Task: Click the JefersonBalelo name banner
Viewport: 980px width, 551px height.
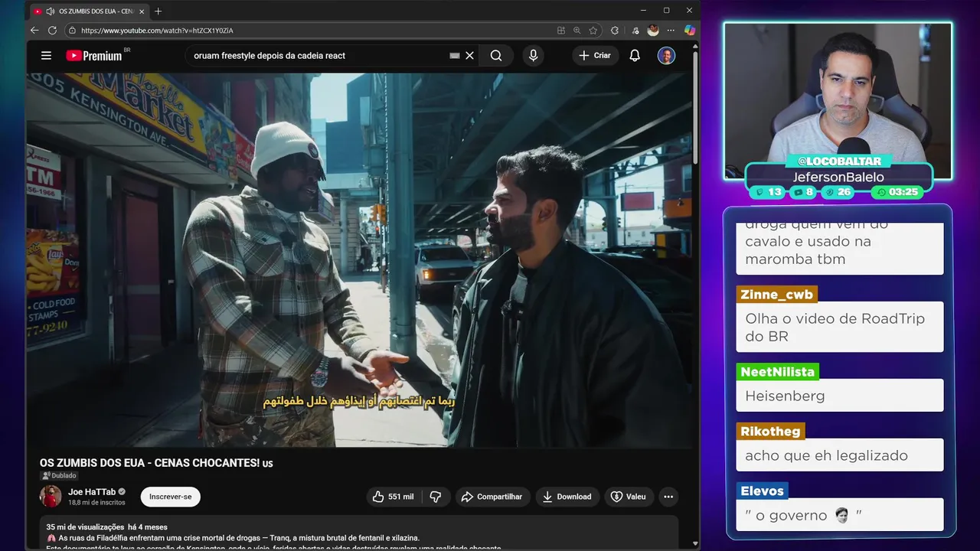Action: tap(838, 177)
